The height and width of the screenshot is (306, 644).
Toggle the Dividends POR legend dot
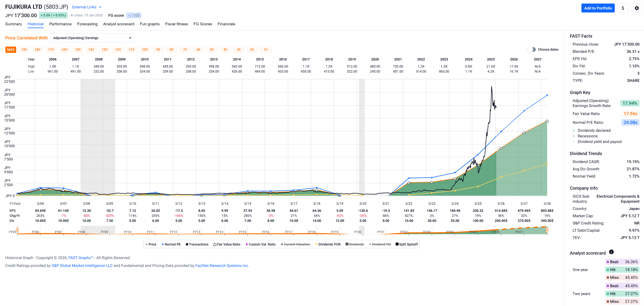[x=316, y=244]
